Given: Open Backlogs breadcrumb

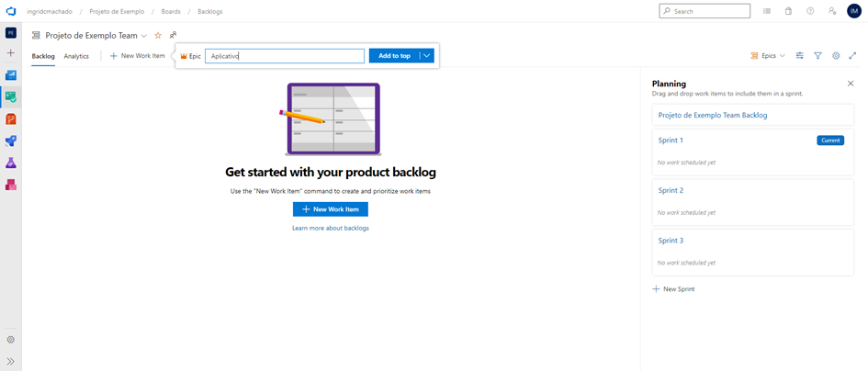Looking at the screenshot, I should 210,11.
